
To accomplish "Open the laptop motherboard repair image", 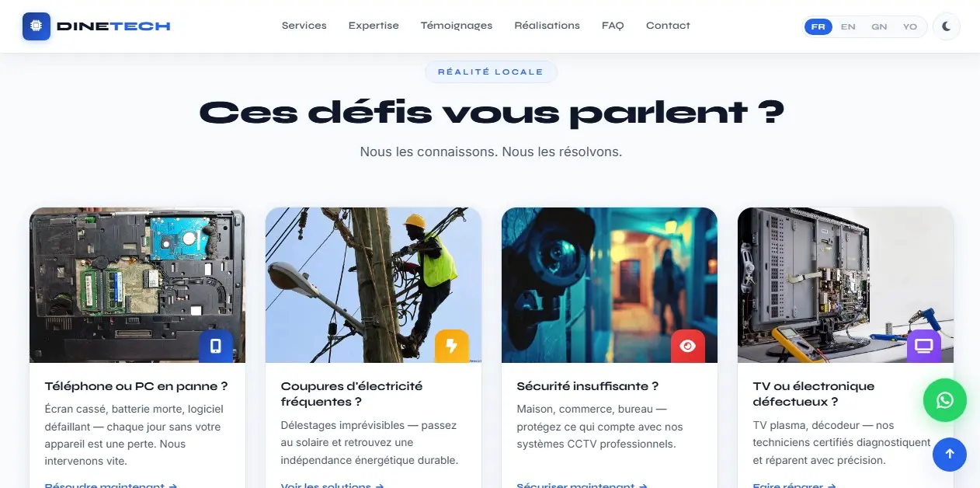I will 137,285.
